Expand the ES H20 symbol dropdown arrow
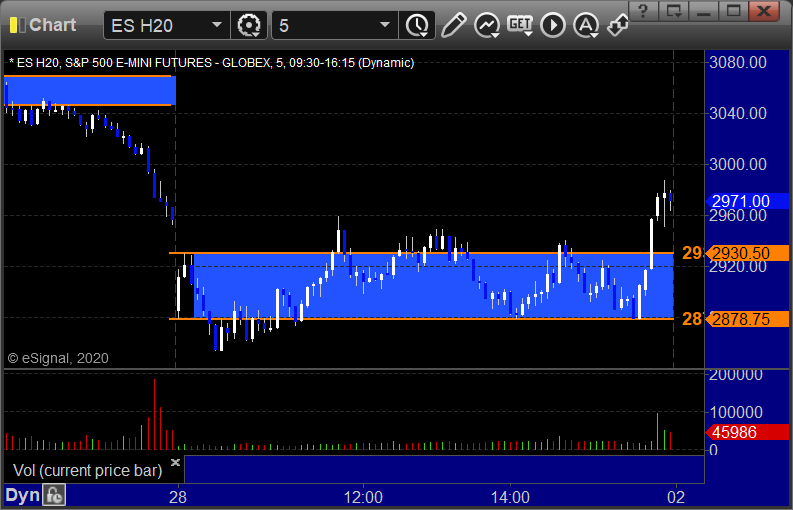Viewport: 793px width, 510px height. pyautogui.click(x=216, y=25)
